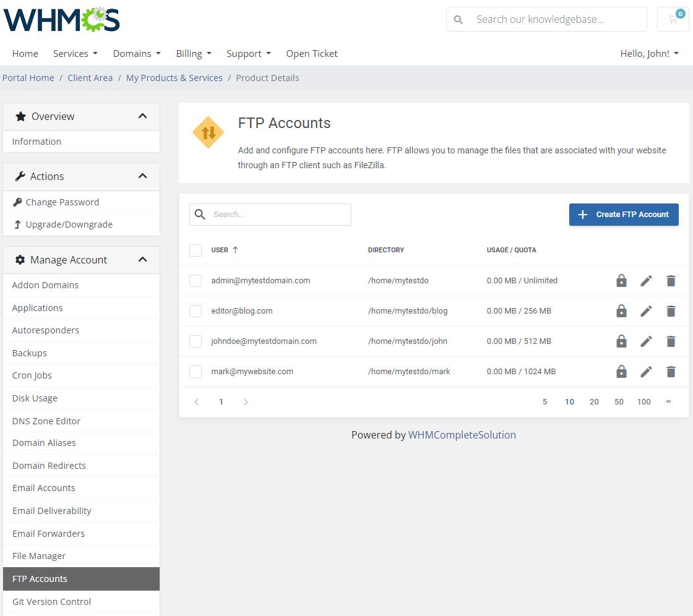693x616 pixels.
Task: Click the FTP table search magnifier icon
Action: pyautogui.click(x=200, y=215)
